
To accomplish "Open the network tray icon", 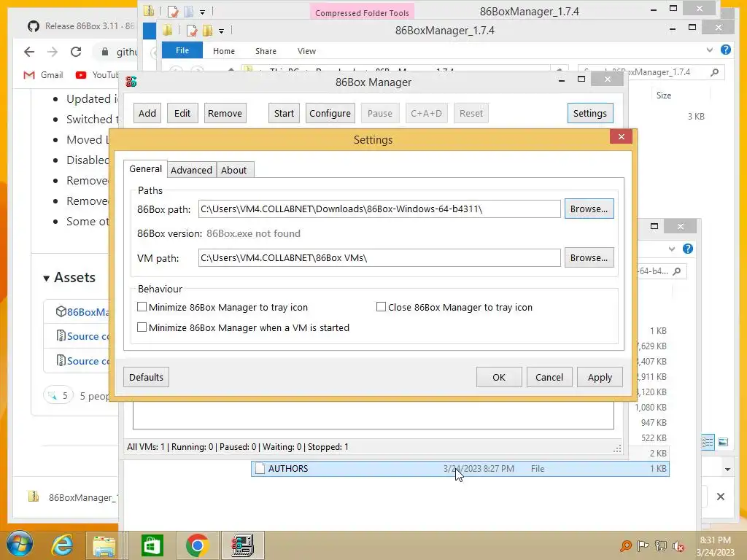I will pos(661,545).
